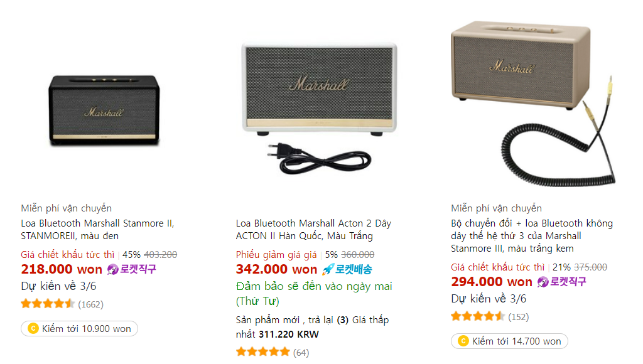Click the coin icon in Kiếm tới 10.900 won
This screenshot has height=364, width=643.
coord(33,329)
